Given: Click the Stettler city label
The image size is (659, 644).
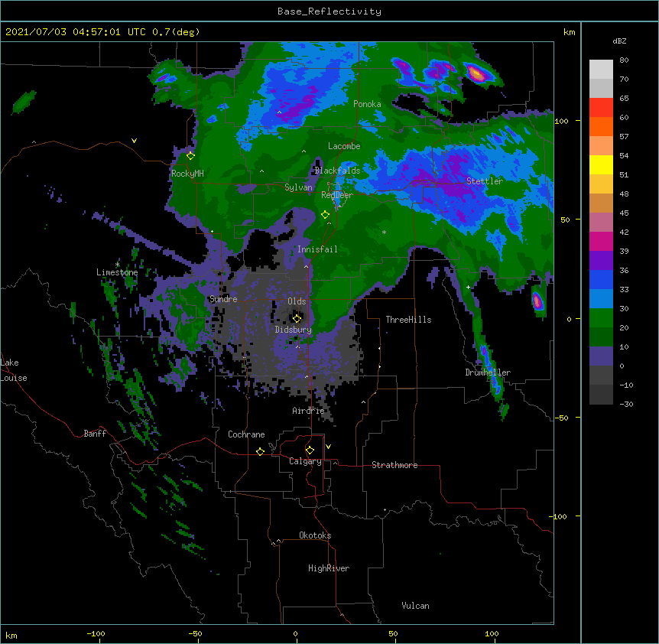Looking at the screenshot, I should (485, 181).
